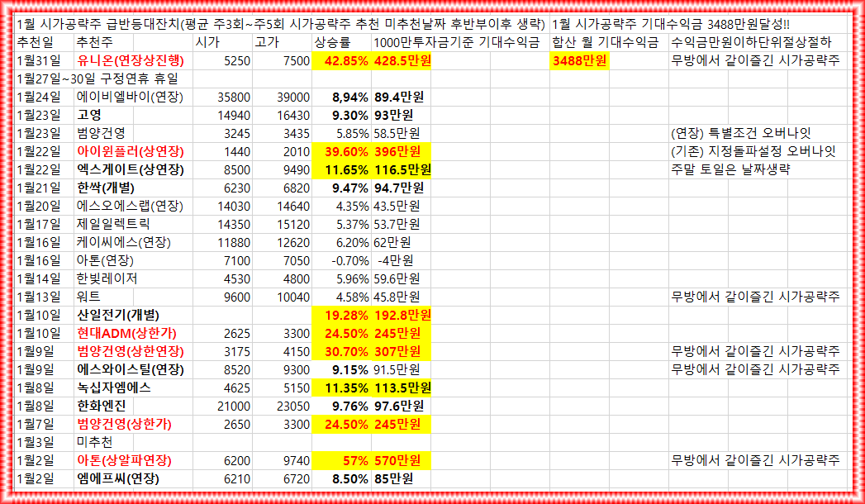This screenshot has width=865, height=504.
Task: Click the '시가' column header
Action: (207, 42)
